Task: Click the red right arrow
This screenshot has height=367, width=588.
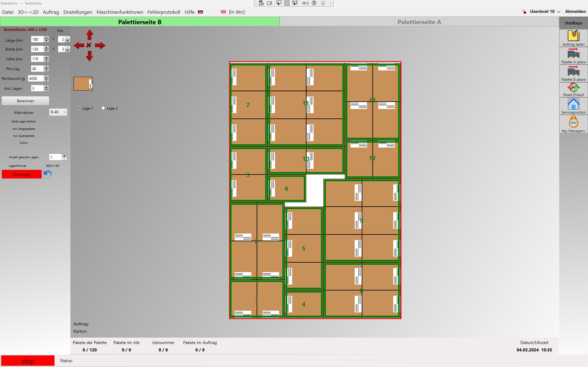Action: 100,46
